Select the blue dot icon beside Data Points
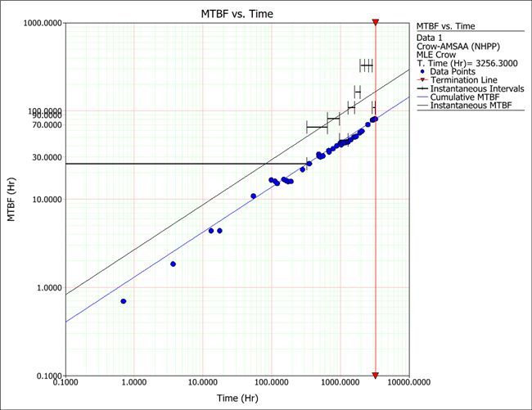The image size is (532, 410). pos(421,71)
